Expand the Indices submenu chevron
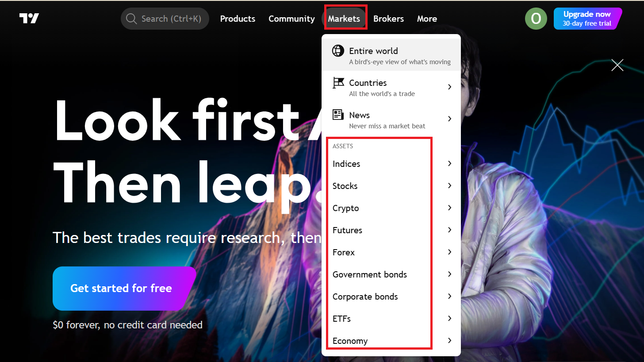The width and height of the screenshot is (644, 362). coord(449,164)
